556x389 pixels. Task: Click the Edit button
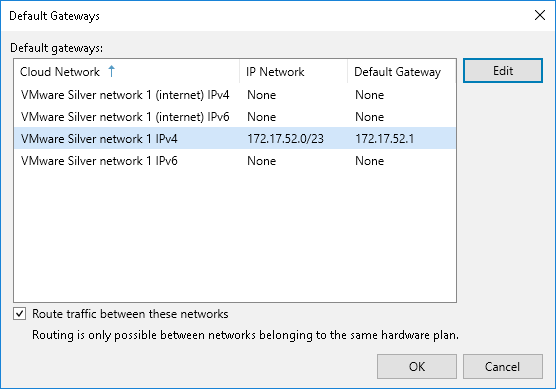click(x=502, y=71)
